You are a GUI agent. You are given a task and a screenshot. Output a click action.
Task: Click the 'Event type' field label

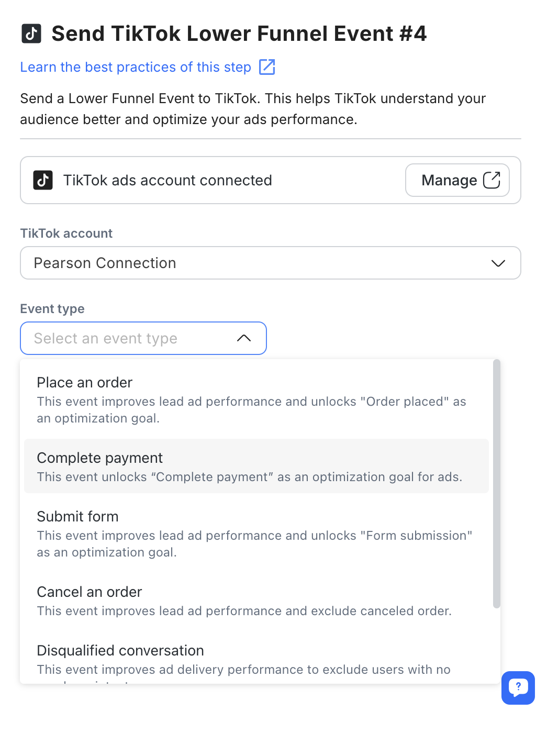[52, 309]
